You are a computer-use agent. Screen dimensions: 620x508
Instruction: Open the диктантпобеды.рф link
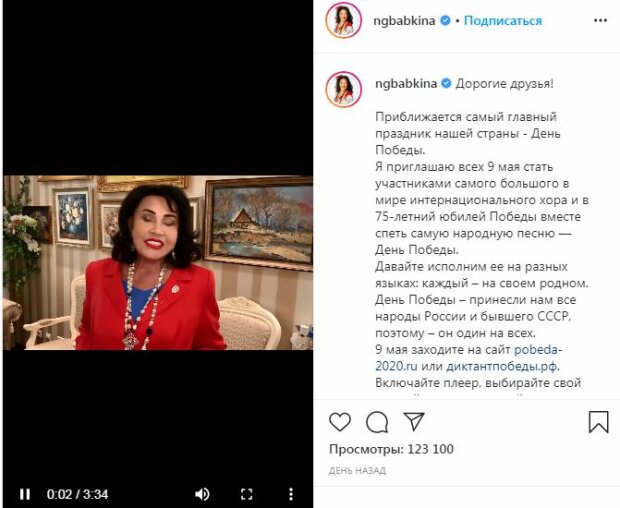pos(501,366)
